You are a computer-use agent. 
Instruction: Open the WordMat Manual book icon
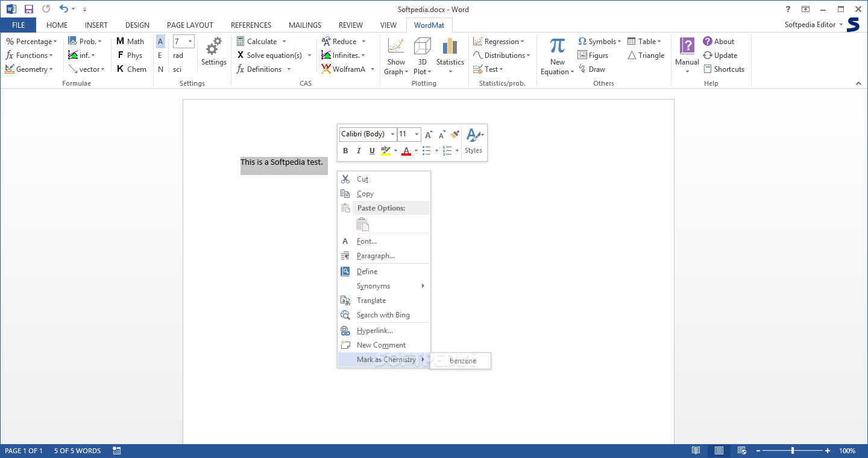click(687, 47)
